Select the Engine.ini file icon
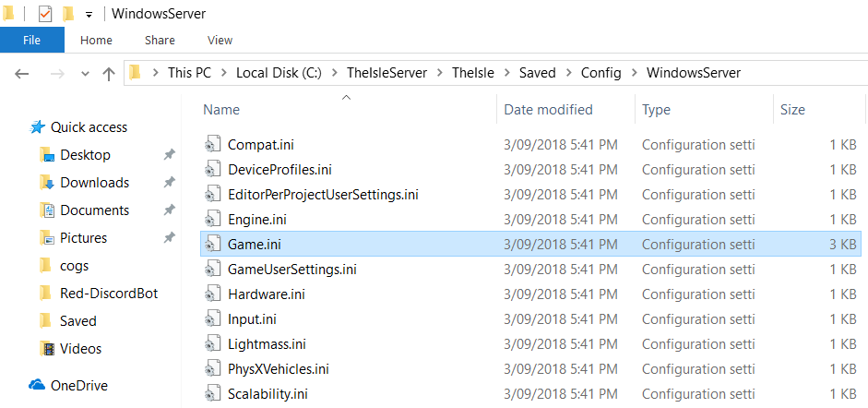Image resolution: width=868 pixels, height=408 pixels. (x=214, y=220)
